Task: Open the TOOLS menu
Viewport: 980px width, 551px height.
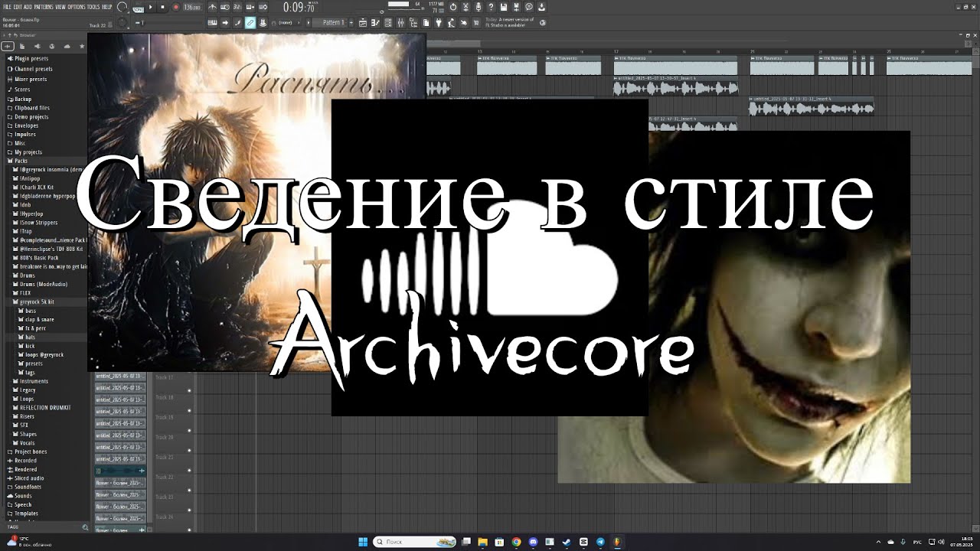Action: pyautogui.click(x=93, y=7)
